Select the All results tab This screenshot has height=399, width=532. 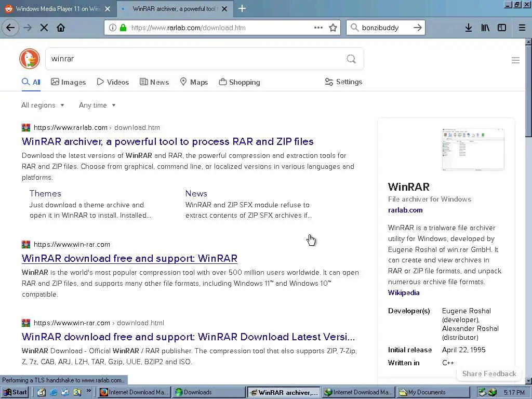(x=31, y=82)
